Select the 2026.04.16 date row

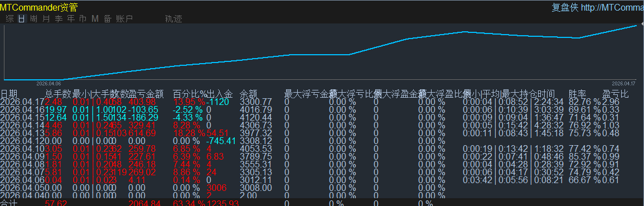coord(22,110)
